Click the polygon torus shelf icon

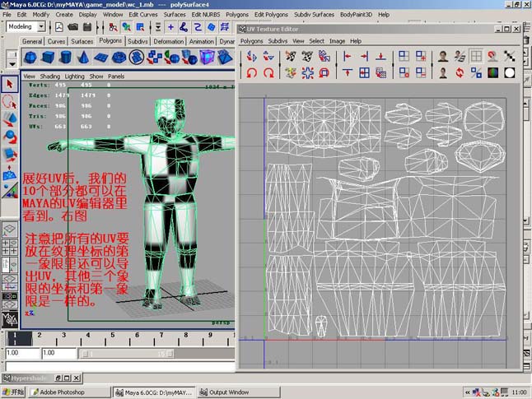pos(119,58)
